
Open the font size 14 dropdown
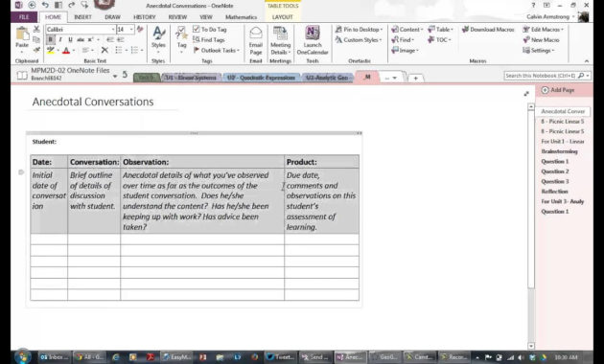click(131, 30)
